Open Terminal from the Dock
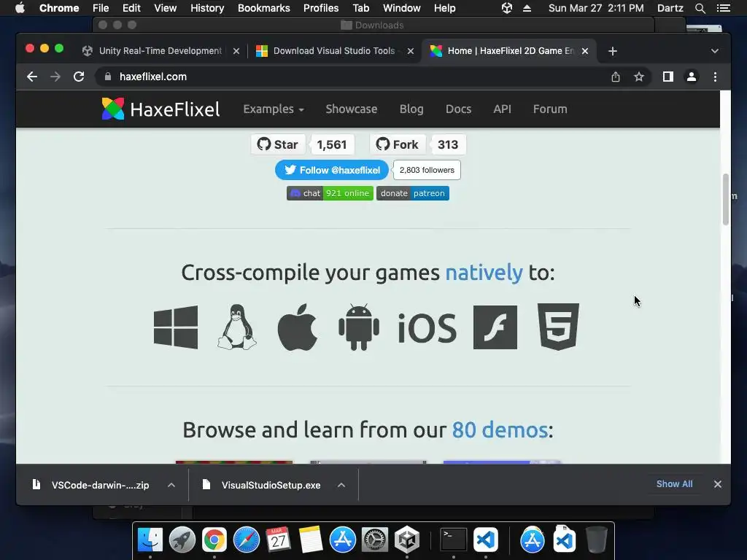This screenshot has width=747, height=560. pos(453,540)
